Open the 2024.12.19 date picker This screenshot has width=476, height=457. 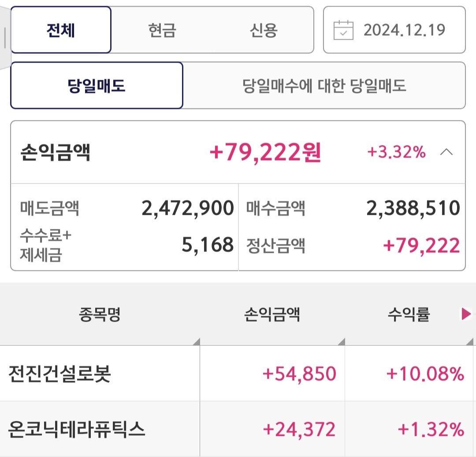[x=404, y=30]
